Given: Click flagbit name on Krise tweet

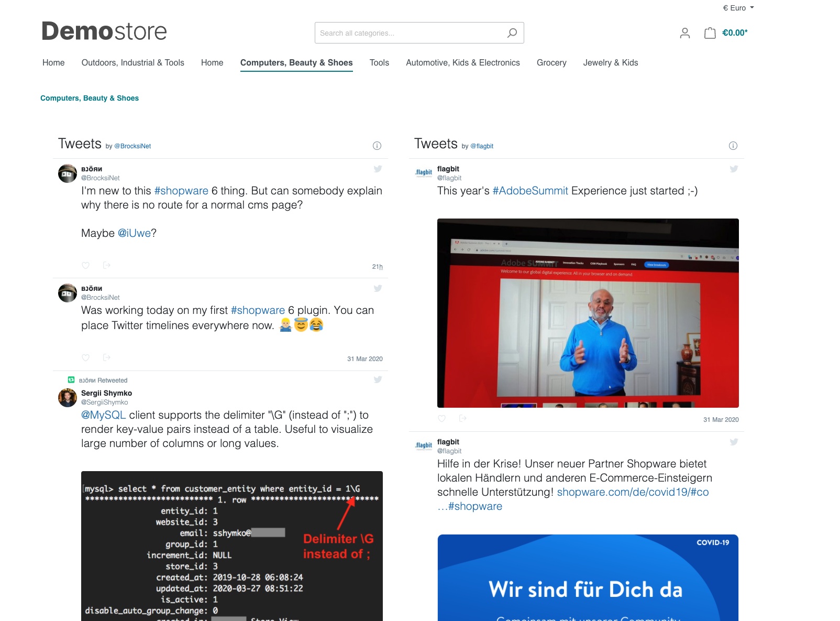Looking at the screenshot, I should tap(448, 442).
